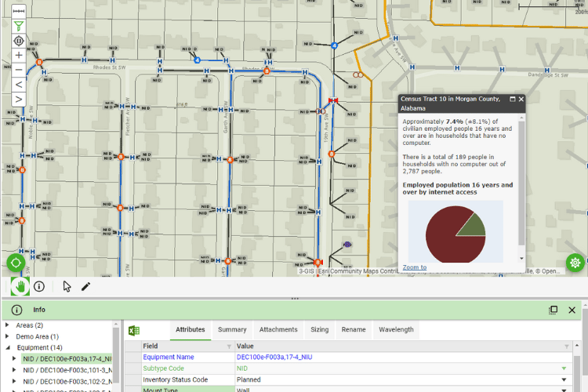
Task: Click the Zoom to link
Action: coord(415,267)
